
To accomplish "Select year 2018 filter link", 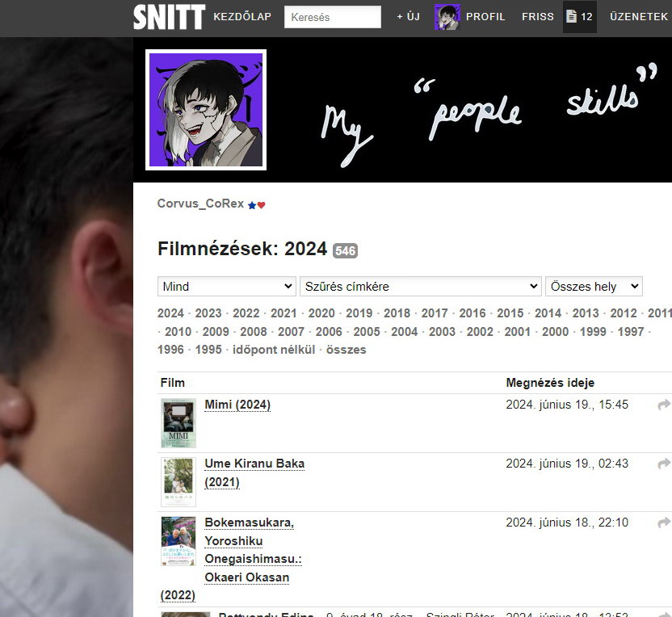I will [x=397, y=313].
